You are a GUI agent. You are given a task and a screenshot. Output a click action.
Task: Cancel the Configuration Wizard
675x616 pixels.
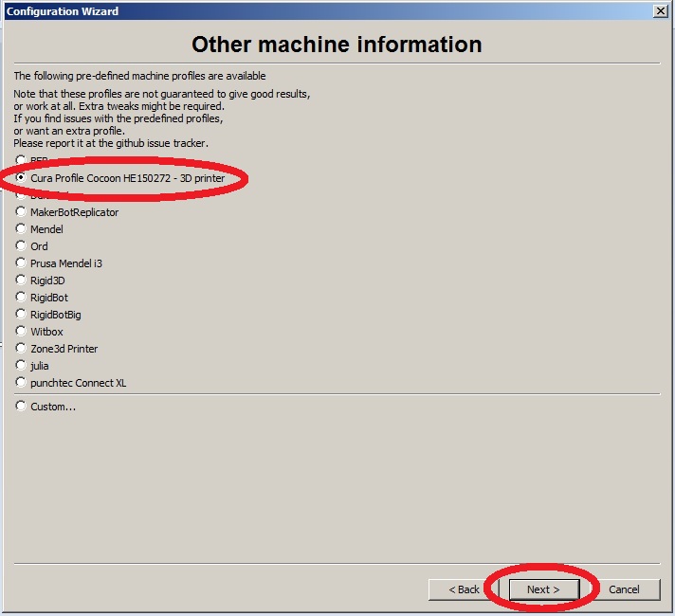[624, 589]
